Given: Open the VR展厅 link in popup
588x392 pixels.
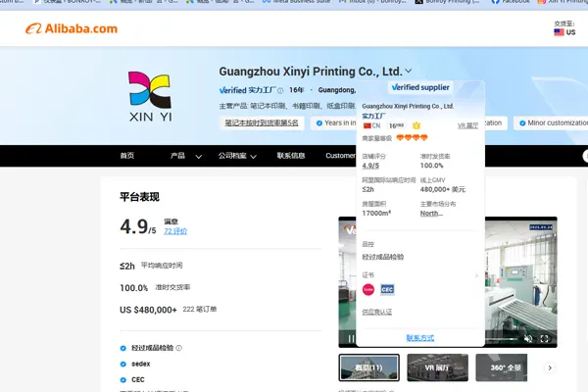Looking at the screenshot, I should click(x=467, y=125).
